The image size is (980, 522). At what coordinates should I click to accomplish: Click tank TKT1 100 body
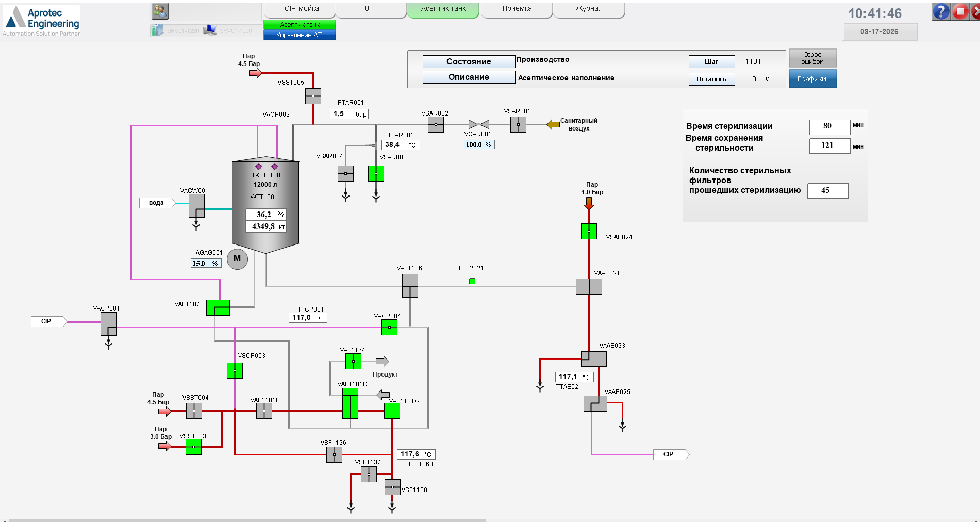coord(265,205)
